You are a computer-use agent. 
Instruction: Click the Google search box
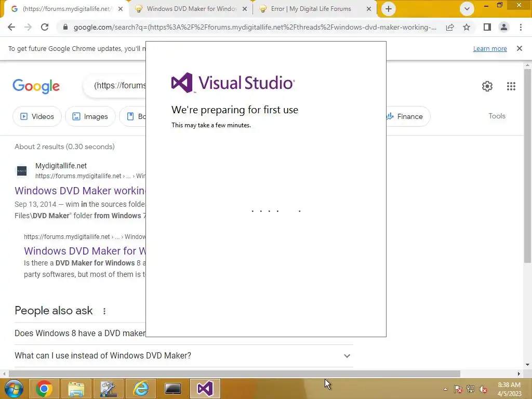(115, 86)
